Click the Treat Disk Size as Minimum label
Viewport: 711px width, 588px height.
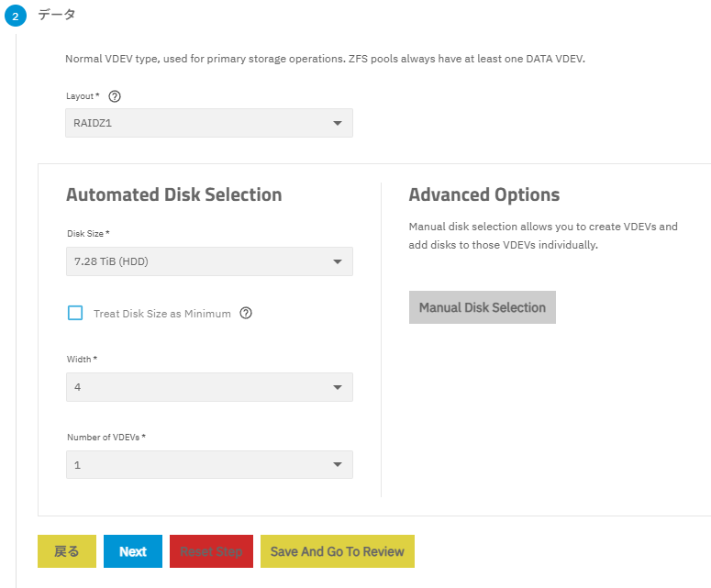(x=161, y=314)
